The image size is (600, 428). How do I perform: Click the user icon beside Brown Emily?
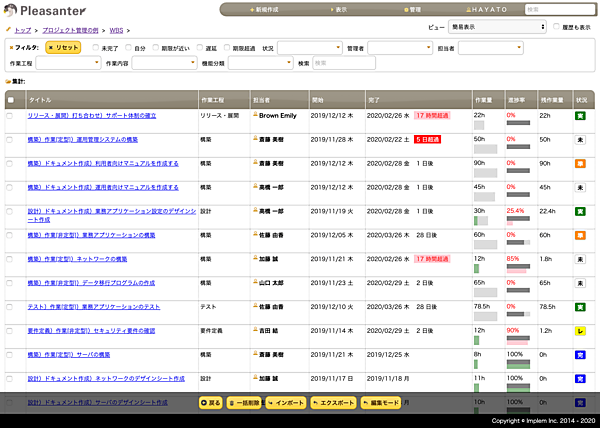255,116
